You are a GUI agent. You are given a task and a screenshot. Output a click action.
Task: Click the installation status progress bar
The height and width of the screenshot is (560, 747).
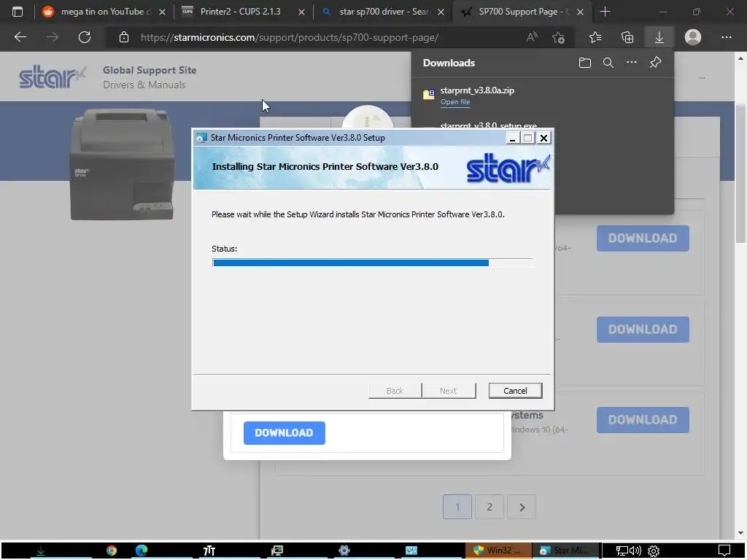[x=372, y=262]
